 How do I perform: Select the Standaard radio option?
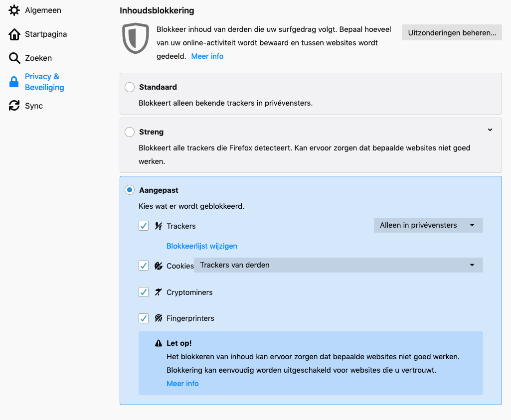(x=130, y=87)
